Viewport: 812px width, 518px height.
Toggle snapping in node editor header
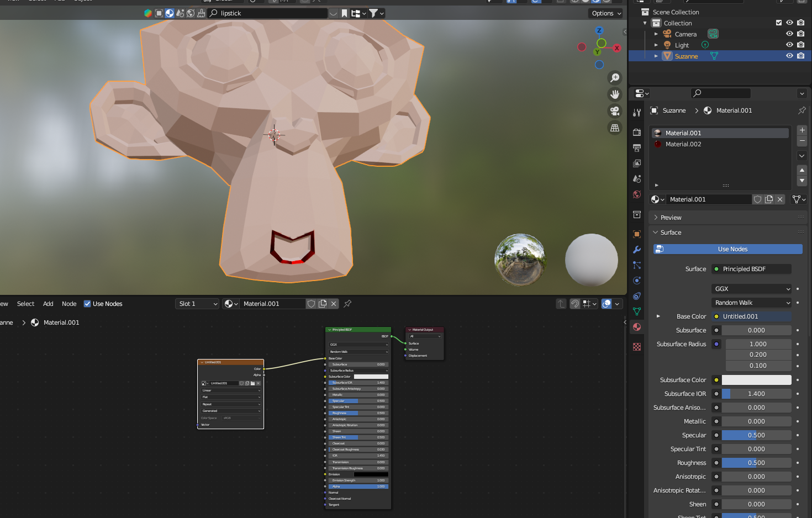click(x=575, y=304)
